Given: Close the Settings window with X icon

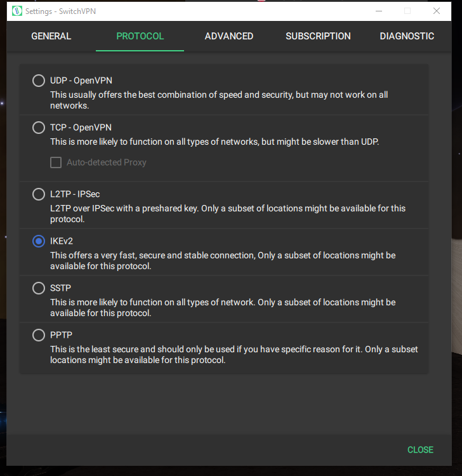Looking at the screenshot, I should (437, 11).
